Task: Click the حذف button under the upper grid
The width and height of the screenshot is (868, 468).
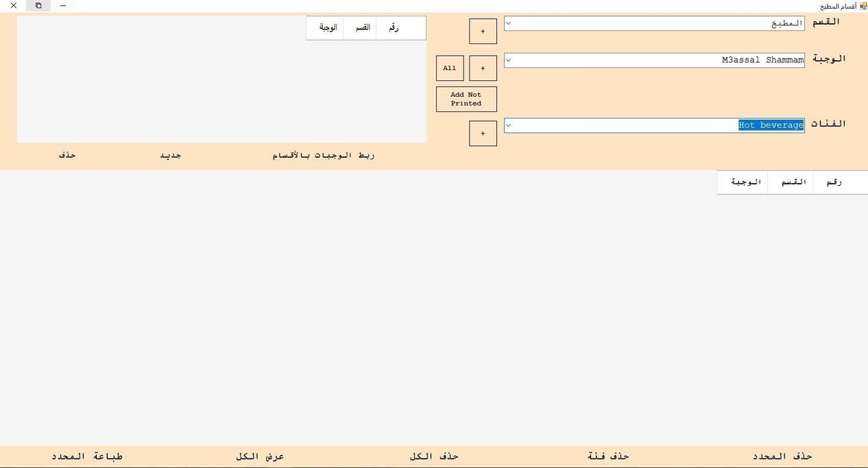Action: coord(67,156)
